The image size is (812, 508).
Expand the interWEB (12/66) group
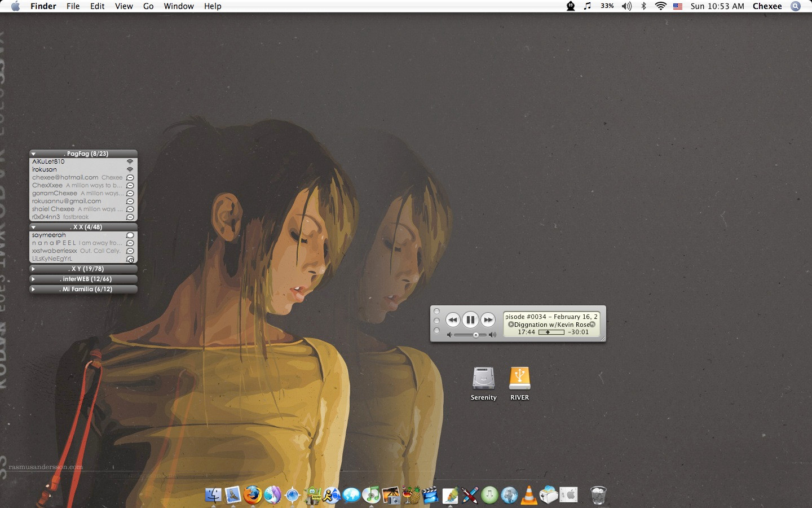pyautogui.click(x=33, y=279)
